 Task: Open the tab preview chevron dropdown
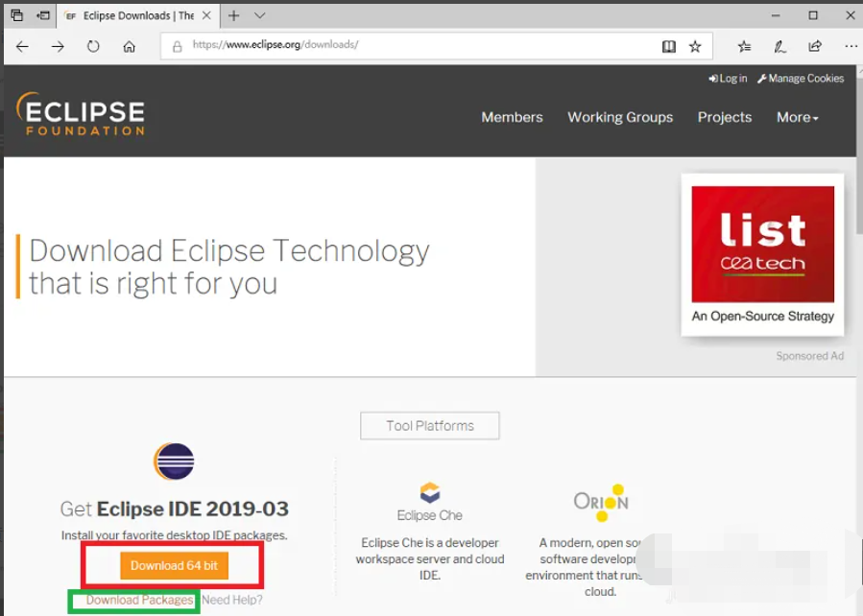tap(260, 15)
